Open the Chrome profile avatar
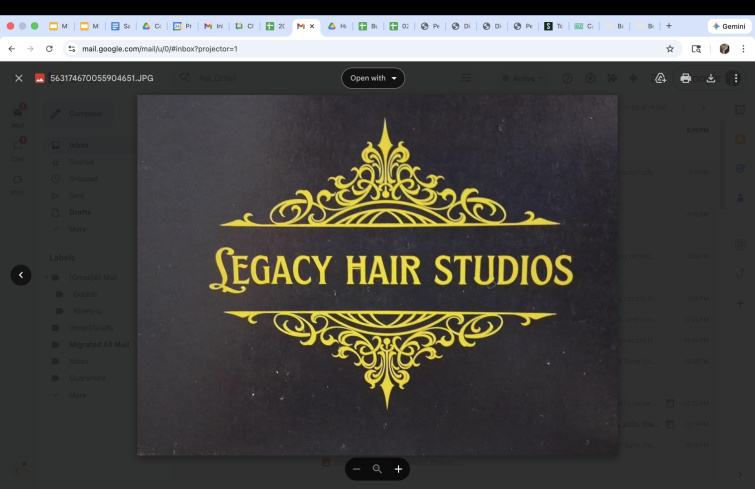Image resolution: width=755 pixels, height=489 pixels. (x=724, y=48)
